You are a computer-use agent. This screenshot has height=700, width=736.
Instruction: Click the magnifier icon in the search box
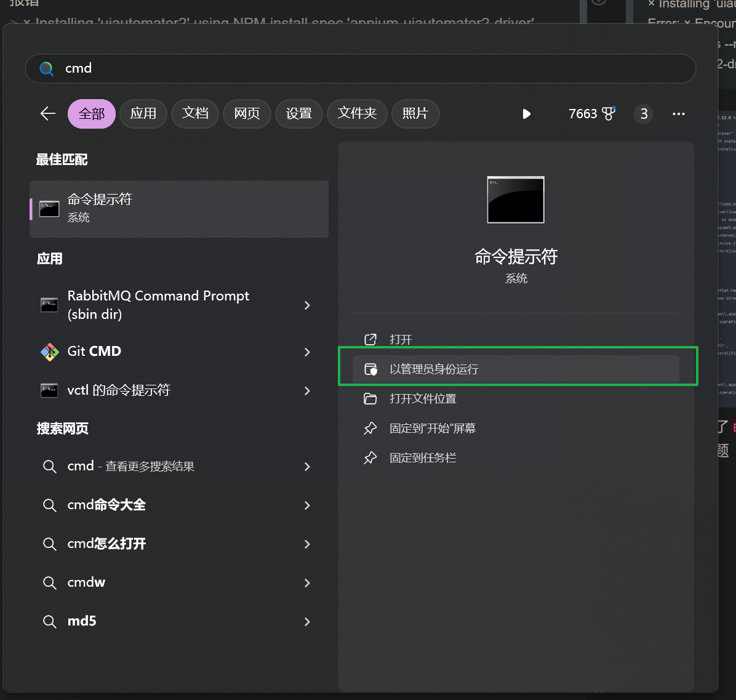tap(46, 69)
